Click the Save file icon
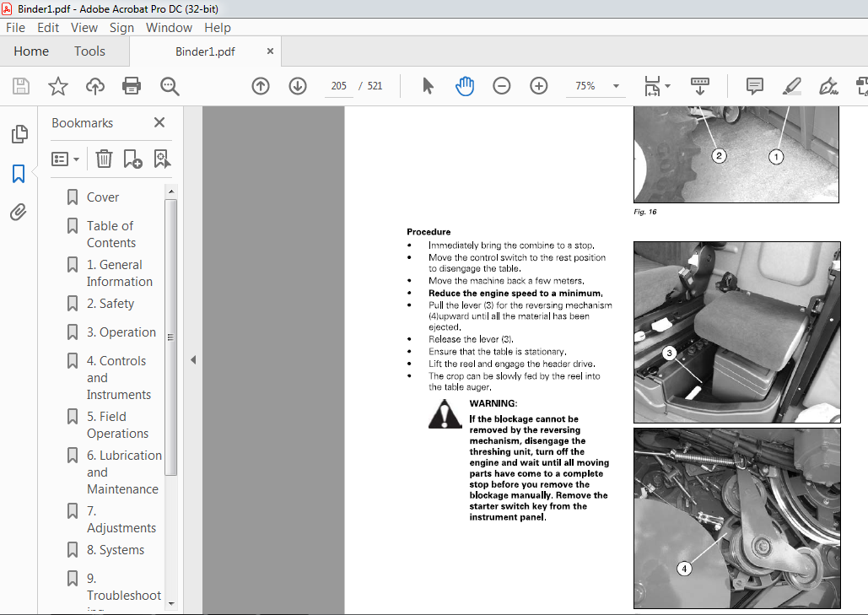Screen dimensions: 868x615 point(21,86)
